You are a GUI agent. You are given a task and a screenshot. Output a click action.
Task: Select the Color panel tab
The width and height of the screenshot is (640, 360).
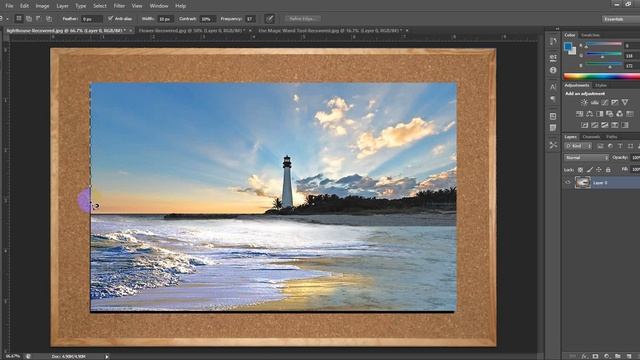coord(570,35)
